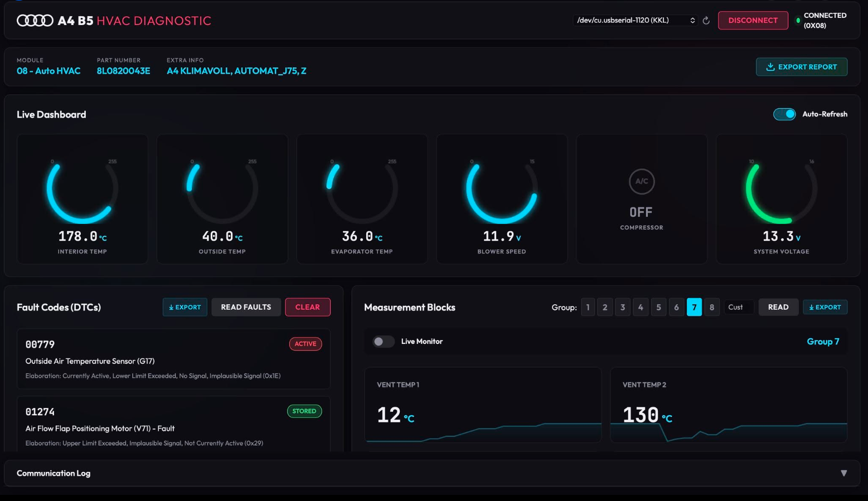Clear the stored fault codes
868x501 pixels.
[308, 307]
